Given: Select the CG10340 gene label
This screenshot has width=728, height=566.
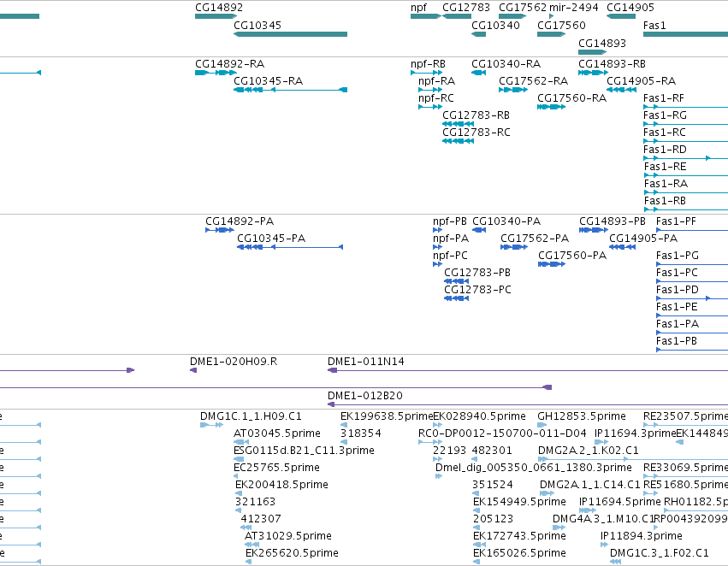Looking at the screenshot, I should pos(495,26).
